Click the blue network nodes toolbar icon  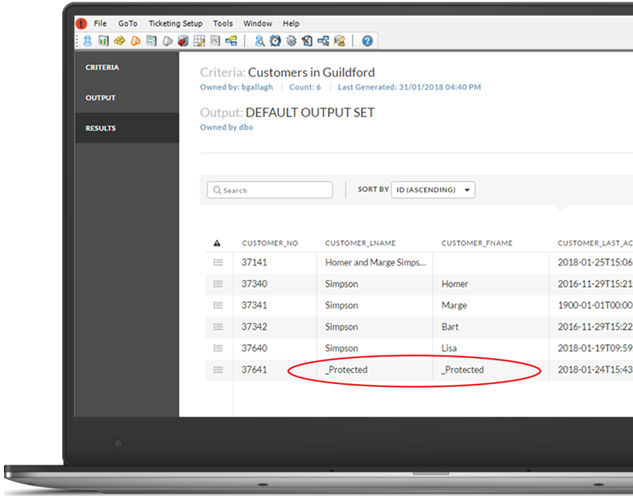coord(323,41)
